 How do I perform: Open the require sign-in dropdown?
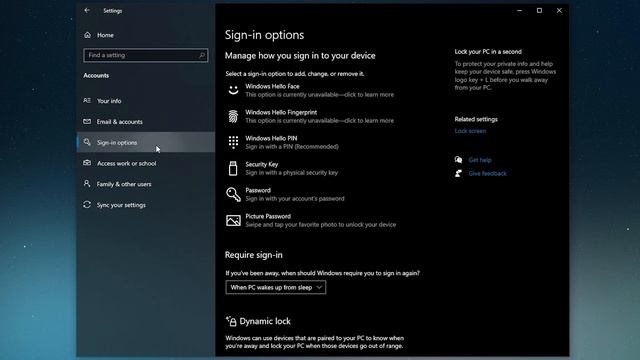[276, 287]
